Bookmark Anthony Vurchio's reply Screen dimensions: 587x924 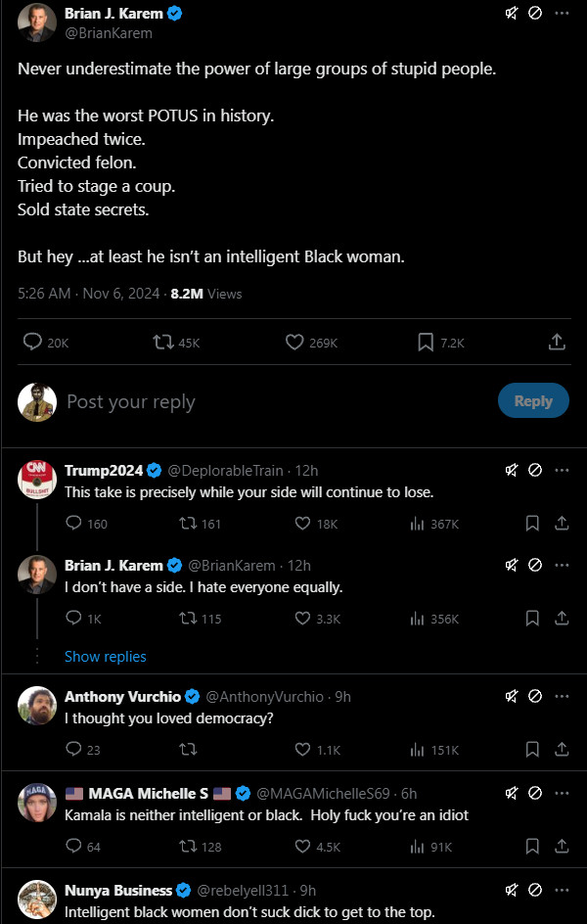click(x=532, y=750)
